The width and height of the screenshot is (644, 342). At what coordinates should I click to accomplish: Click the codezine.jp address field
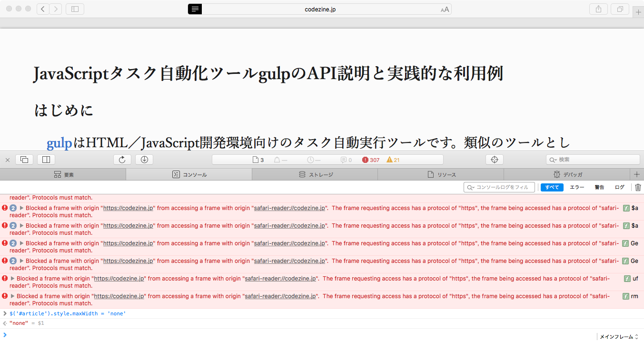point(320,9)
